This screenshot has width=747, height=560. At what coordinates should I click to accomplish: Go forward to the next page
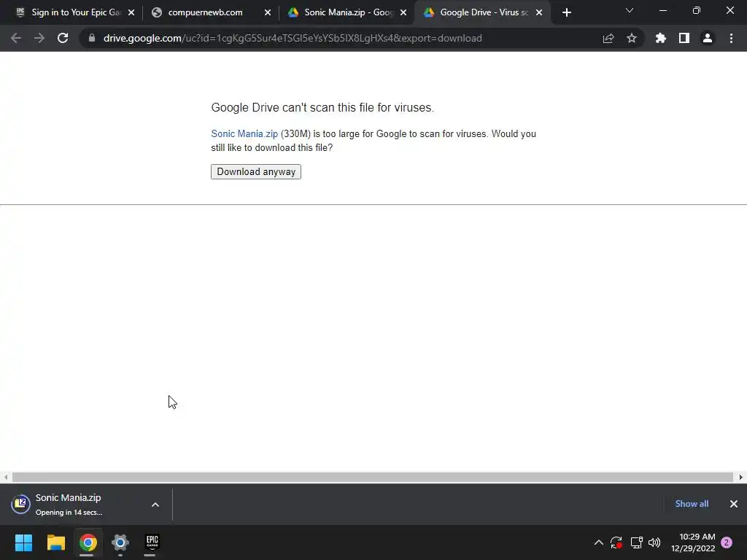point(39,38)
